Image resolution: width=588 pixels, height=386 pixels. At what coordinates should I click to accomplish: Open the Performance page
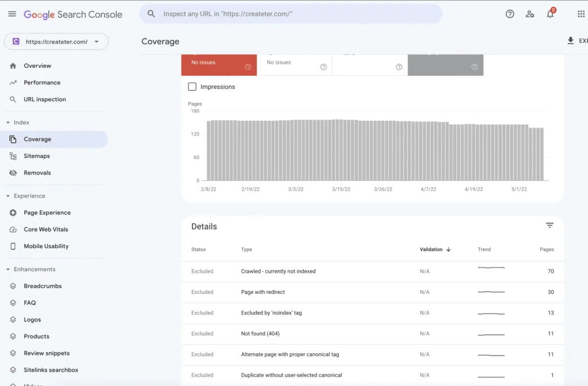tap(41, 83)
